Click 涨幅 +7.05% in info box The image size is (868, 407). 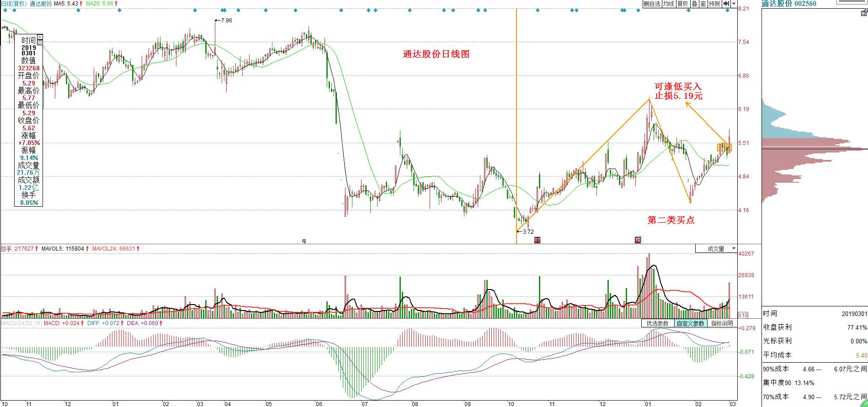coord(28,139)
